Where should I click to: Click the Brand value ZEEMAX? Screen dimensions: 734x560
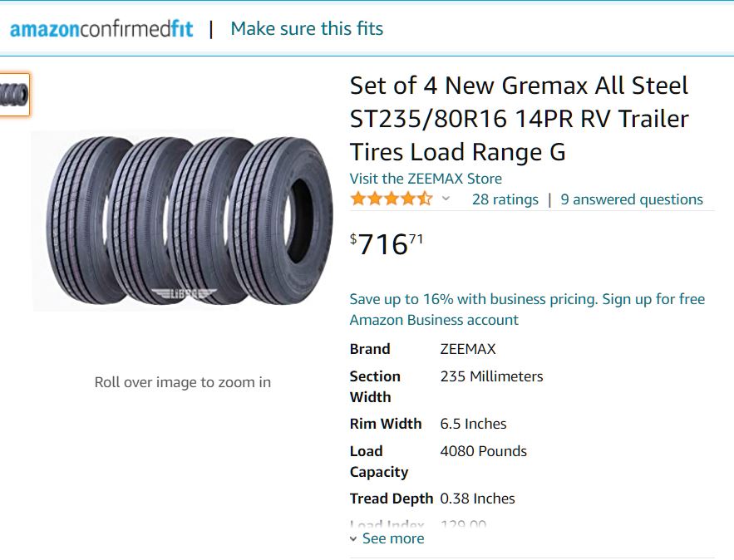coord(467,349)
